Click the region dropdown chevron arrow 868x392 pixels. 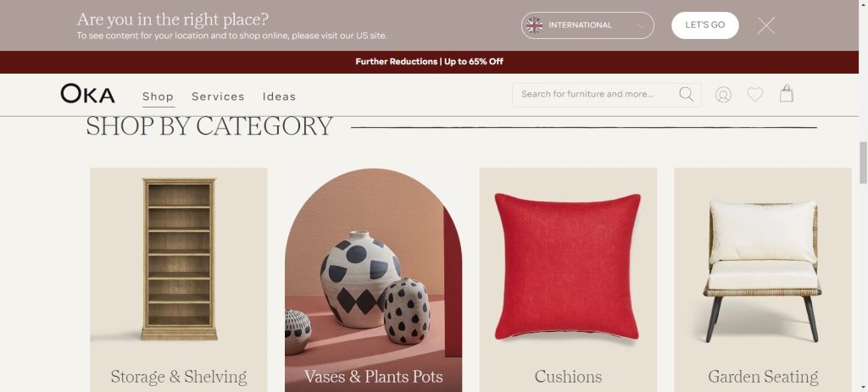point(642,25)
